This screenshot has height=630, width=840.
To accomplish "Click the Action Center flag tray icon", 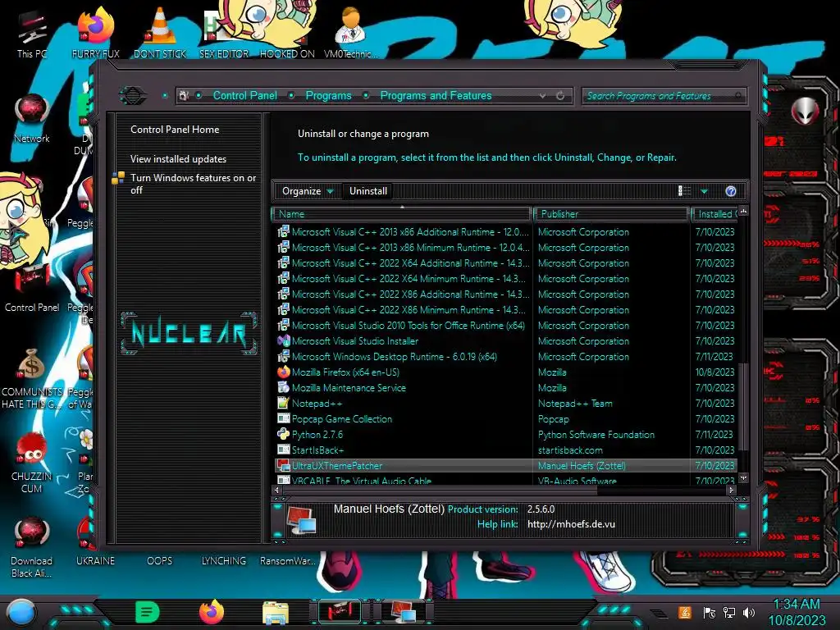I will (x=710, y=612).
